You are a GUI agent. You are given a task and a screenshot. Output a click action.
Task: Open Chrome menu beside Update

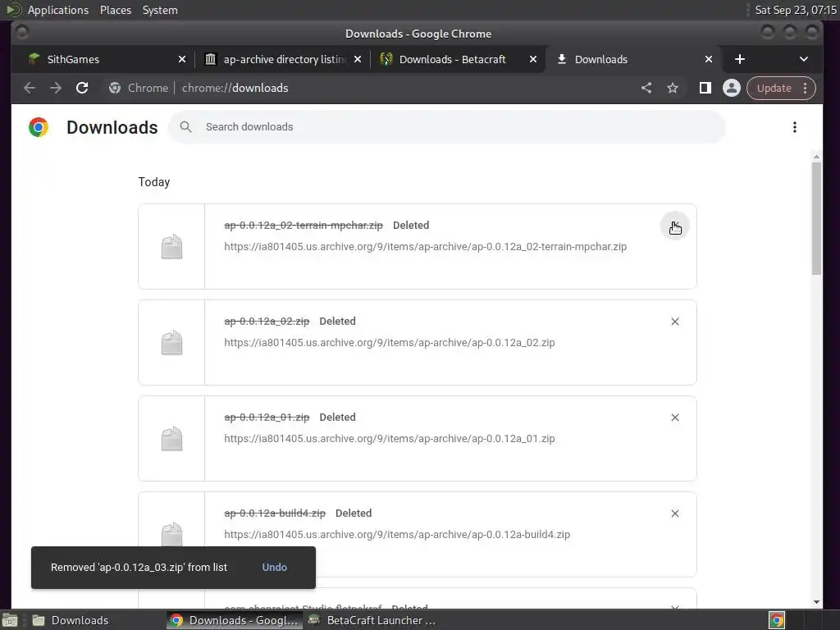[806, 88]
